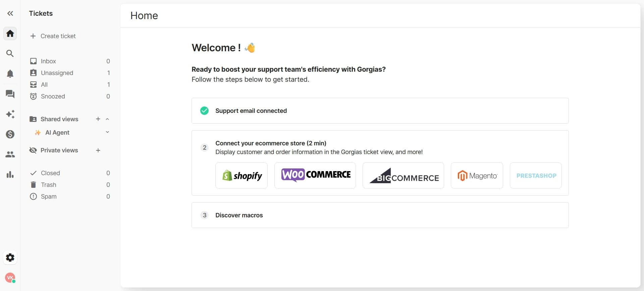
Task: Collapse the Shared views section
Action: (107, 119)
